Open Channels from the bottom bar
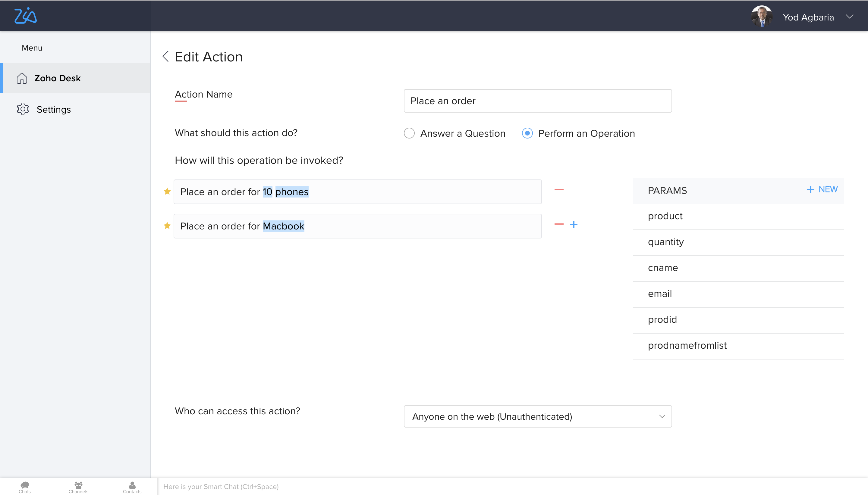The image size is (868, 495). click(x=78, y=487)
